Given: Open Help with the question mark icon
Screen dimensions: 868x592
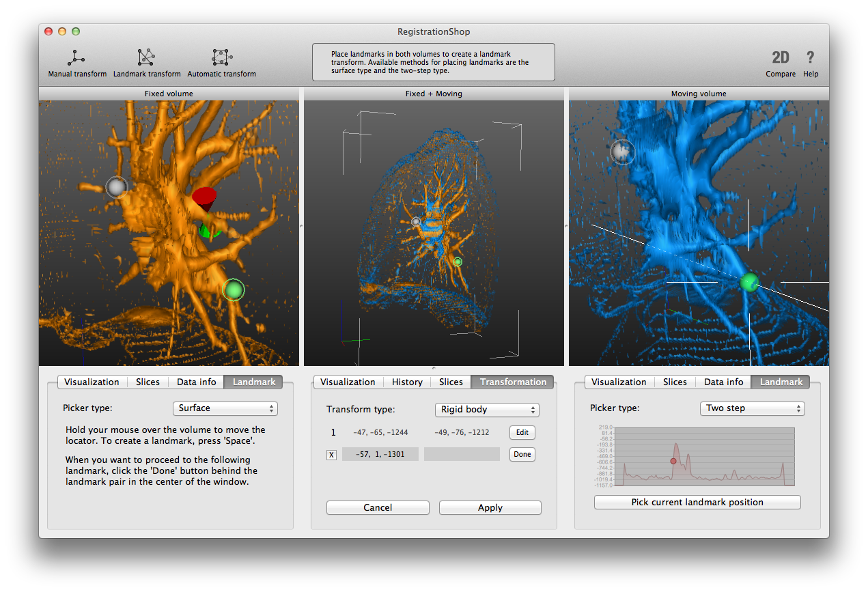Looking at the screenshot, I should click(811, 58).
